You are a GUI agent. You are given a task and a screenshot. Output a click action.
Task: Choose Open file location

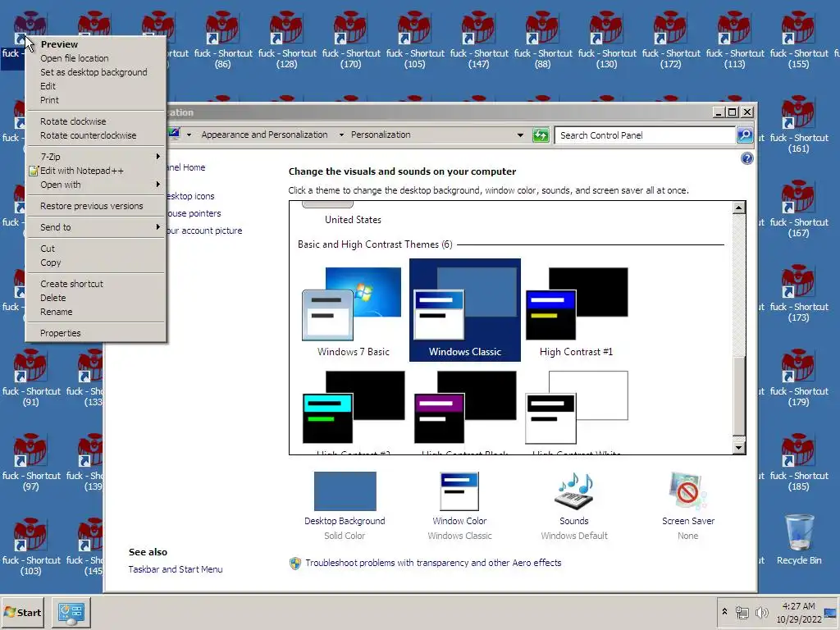(x=96, y=58)
